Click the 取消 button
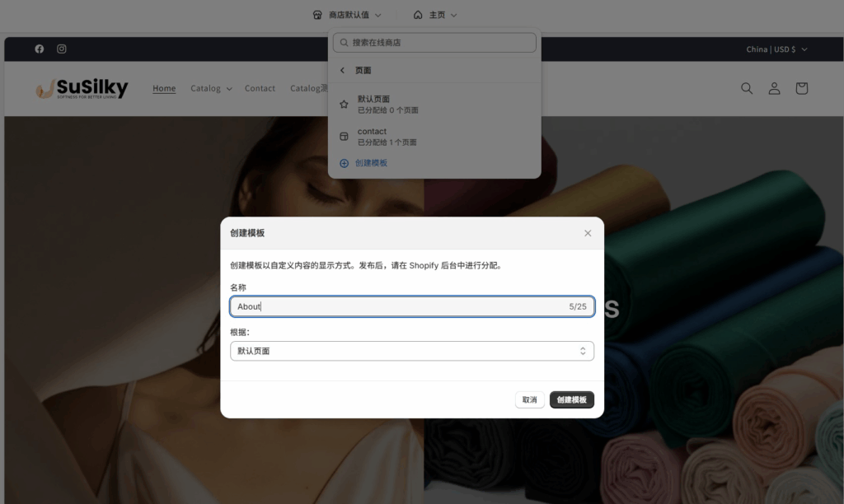The width and height of the screenshot is (844, 504). (530, 400)
